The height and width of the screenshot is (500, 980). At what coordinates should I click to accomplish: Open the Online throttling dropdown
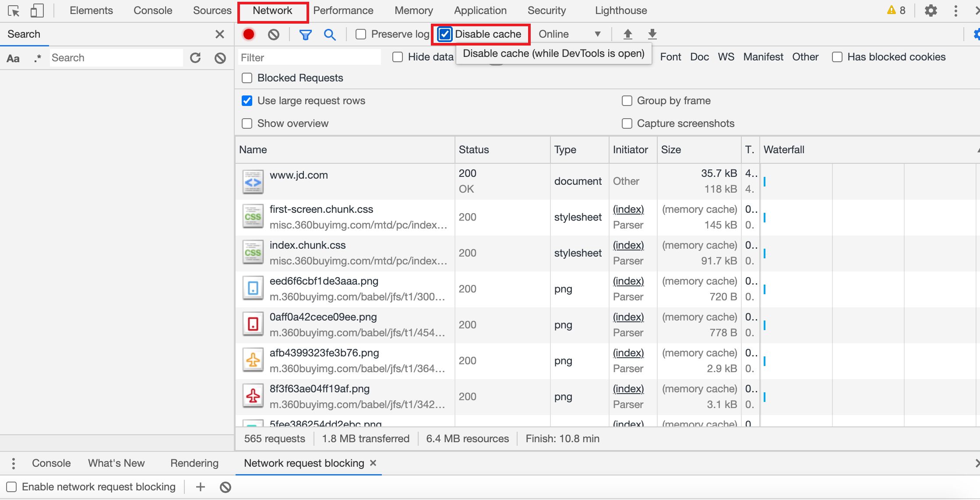pos(569,34)
